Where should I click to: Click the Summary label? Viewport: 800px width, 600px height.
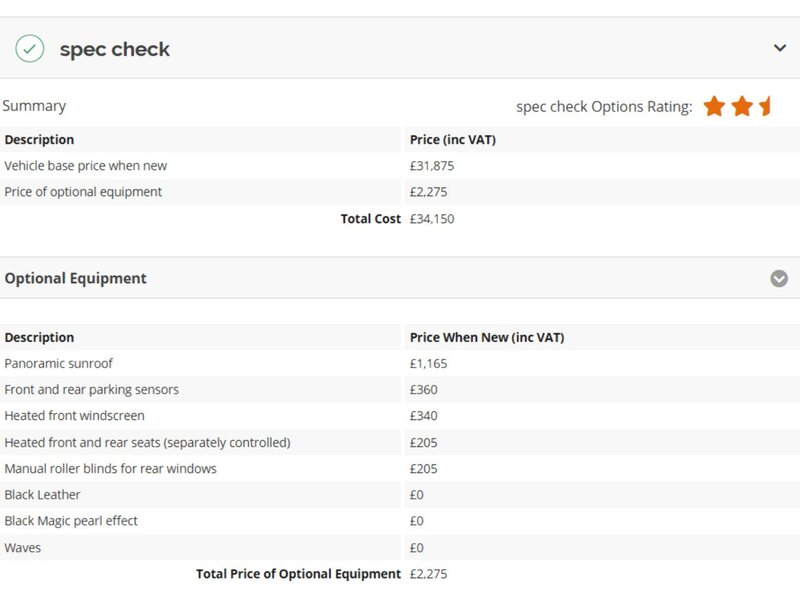click(34, 106)
